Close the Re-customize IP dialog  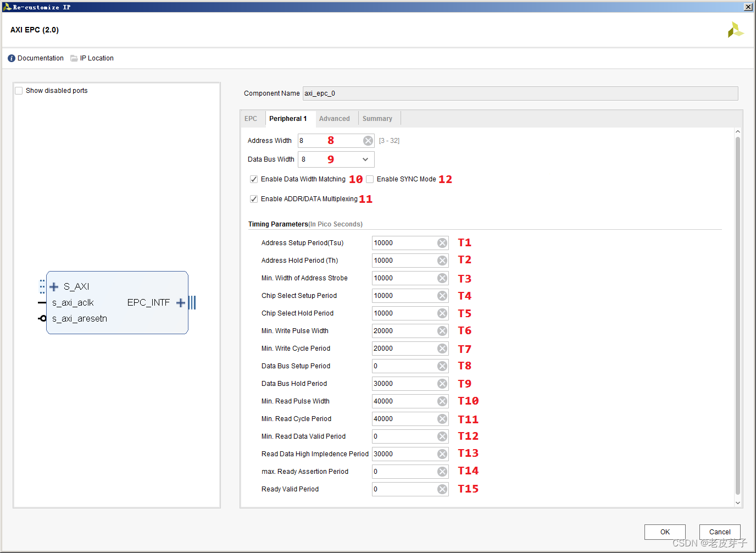[748, 7]
